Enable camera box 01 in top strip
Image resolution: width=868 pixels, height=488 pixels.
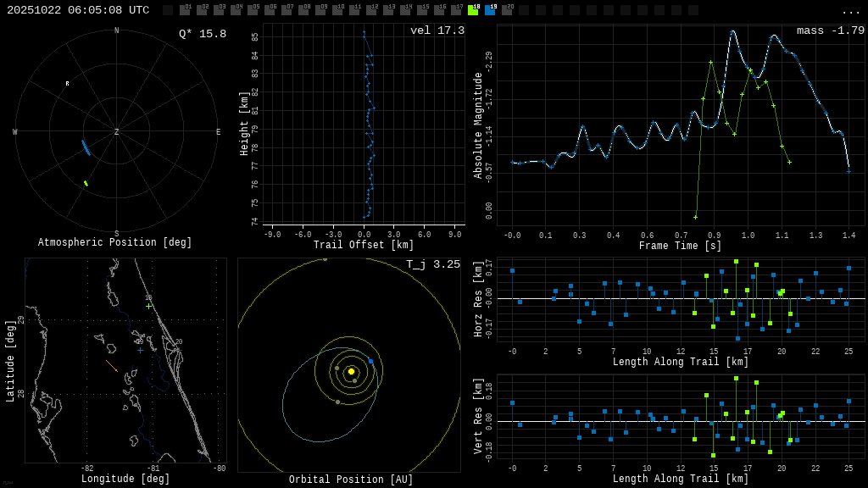185,10
